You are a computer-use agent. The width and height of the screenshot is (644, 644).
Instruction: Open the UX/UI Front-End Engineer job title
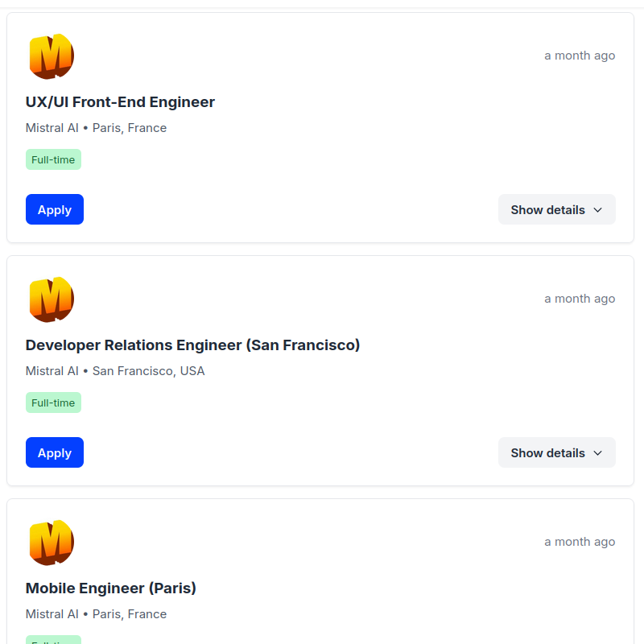(x=120, y=102)
